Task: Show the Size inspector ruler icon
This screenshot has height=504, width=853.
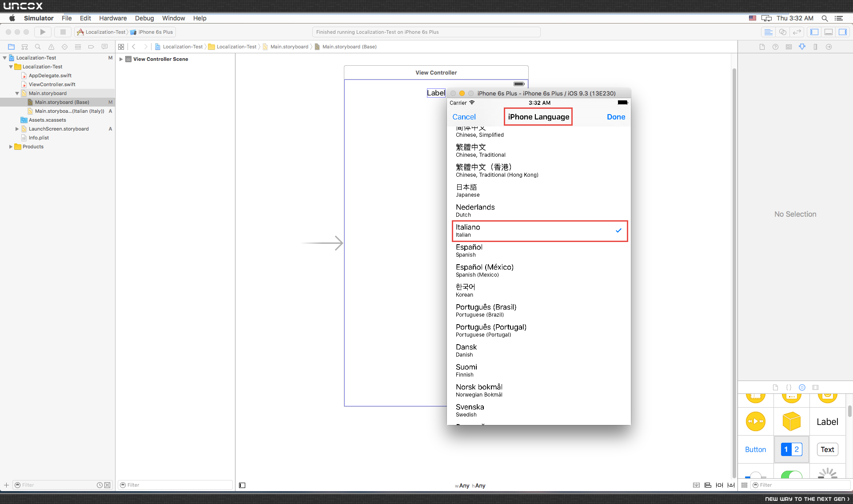Action: pyautogui.click(x=815, y=47)
